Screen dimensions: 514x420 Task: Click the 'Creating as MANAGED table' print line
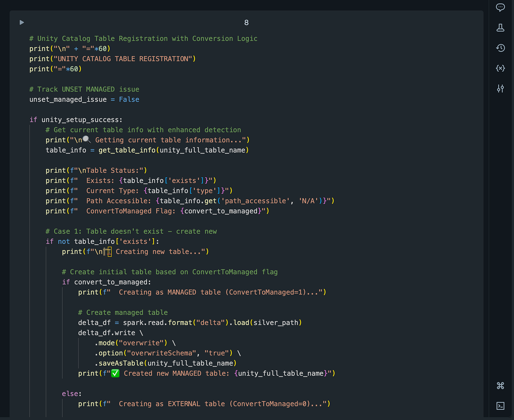click(202, 292)
